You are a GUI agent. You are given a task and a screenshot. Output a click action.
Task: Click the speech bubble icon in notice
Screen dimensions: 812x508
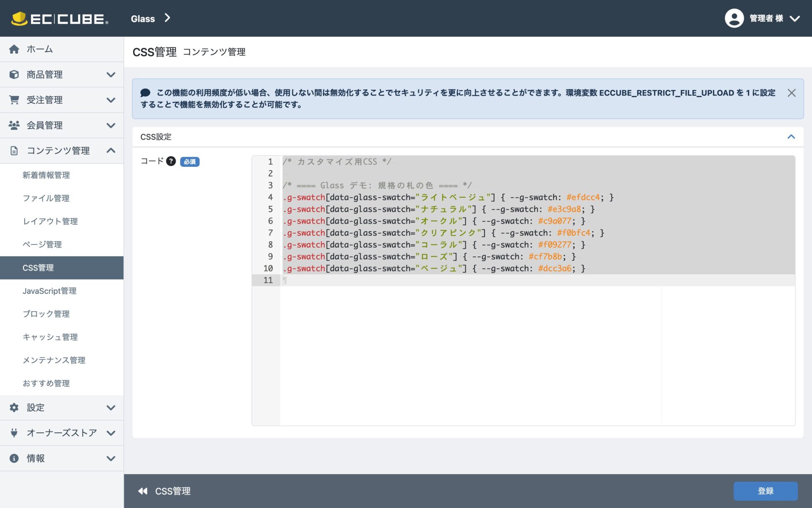tap(145, 93)
